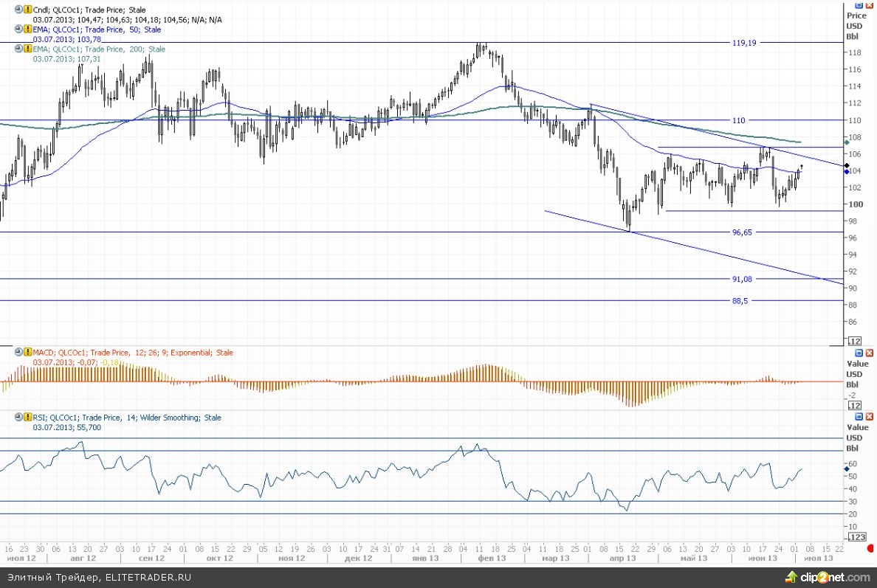Select the black price marker on right axis

click(846, 165)
